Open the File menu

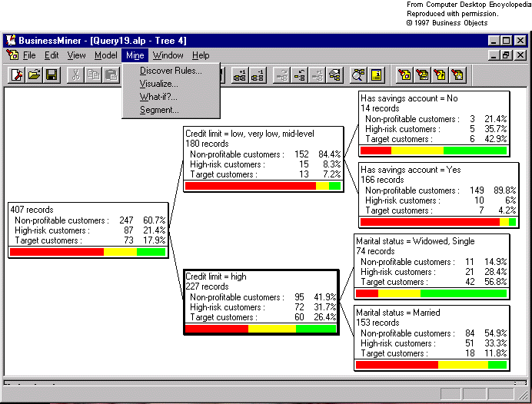click(x=29, y=55)
